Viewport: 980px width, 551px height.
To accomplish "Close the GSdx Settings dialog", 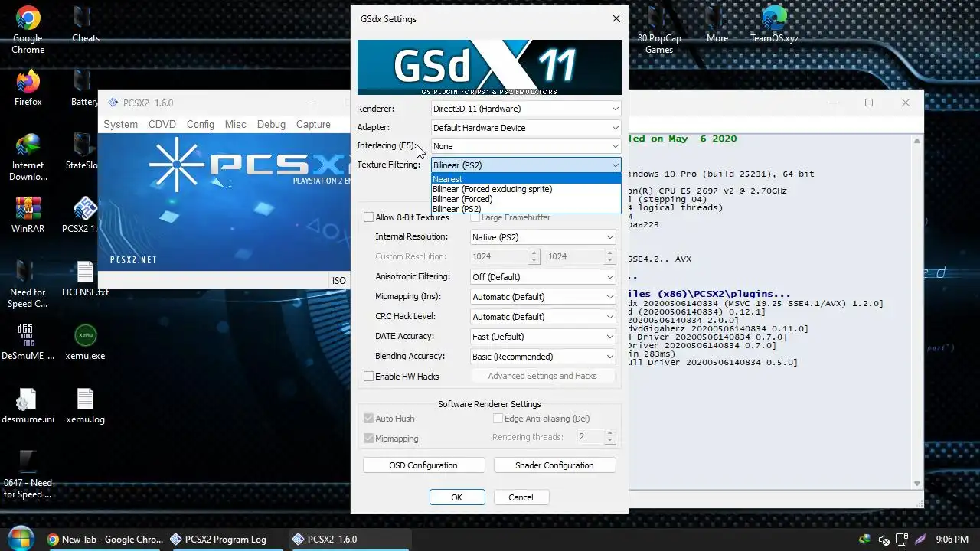I will 616,18.
